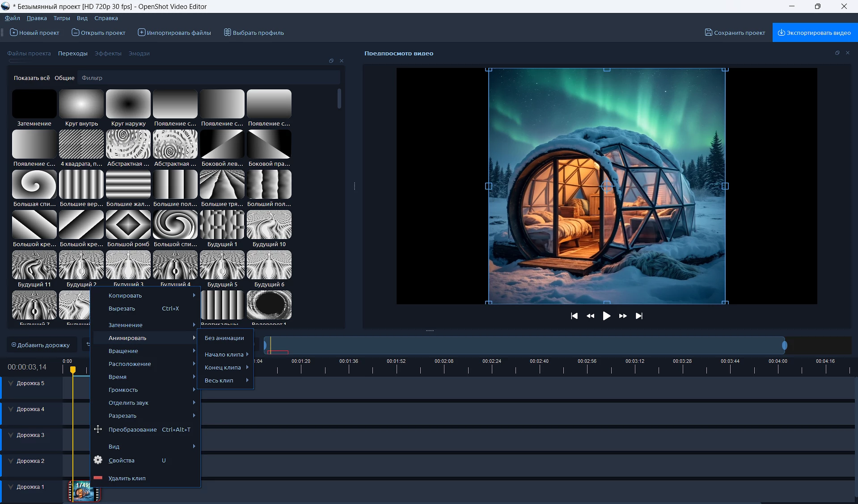Choose No animation option
The width and height of the screenshot is (858, 504).
point(224,338)
